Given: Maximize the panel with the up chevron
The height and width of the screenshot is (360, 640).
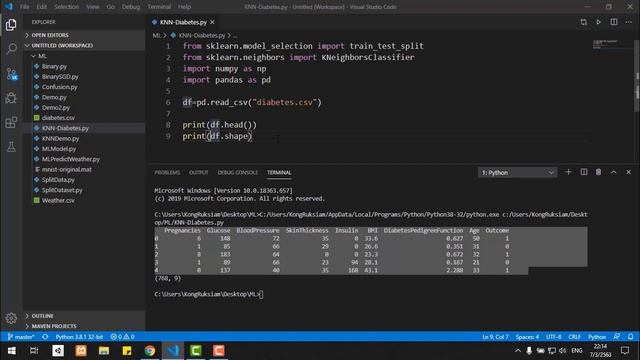Looking at the screenshot, I should tap(613, 172).
